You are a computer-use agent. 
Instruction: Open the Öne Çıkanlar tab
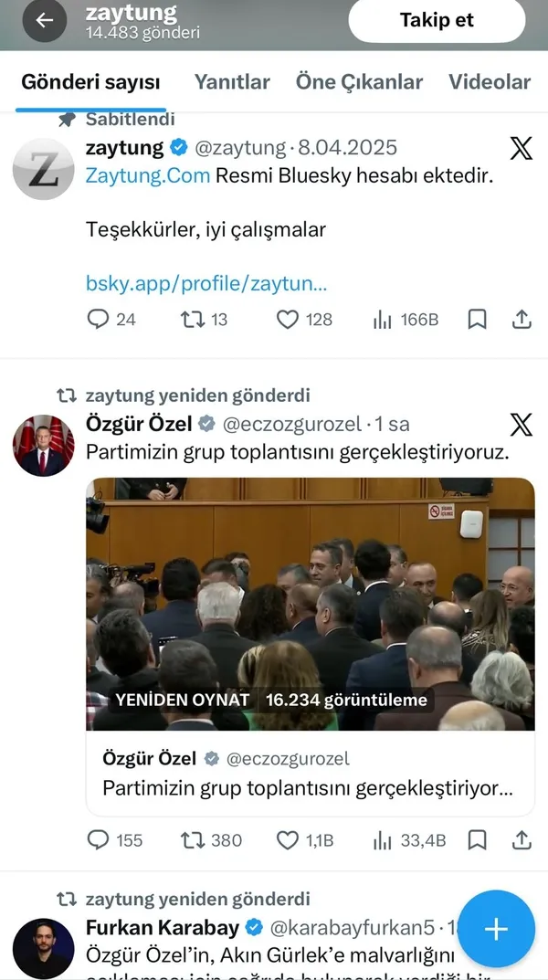coord(359,82)
